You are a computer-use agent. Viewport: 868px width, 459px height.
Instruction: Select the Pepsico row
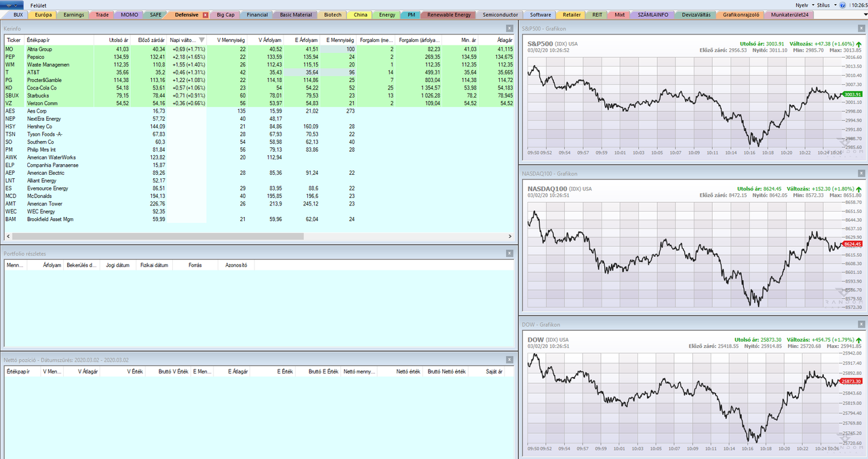pos(259,57)
